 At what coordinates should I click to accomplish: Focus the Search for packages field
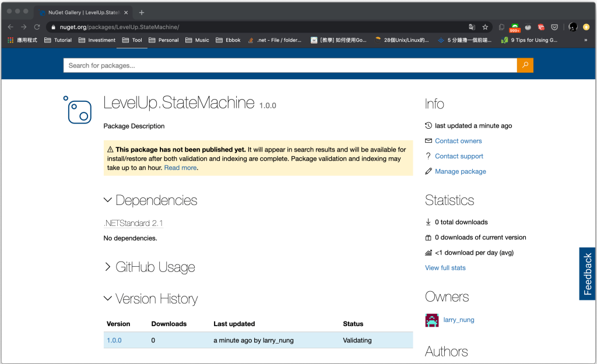coord(290,65)
